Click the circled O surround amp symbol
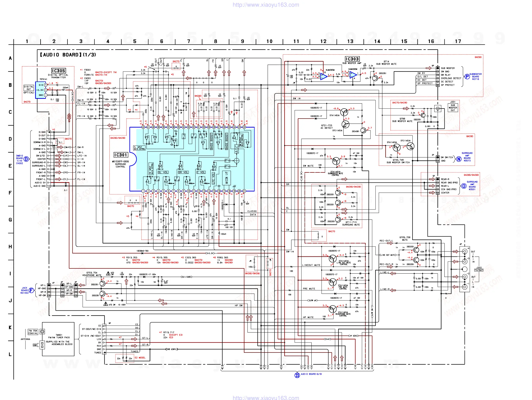Image resolution: width=532 pixels, height=400 pixels. (464, 186)
